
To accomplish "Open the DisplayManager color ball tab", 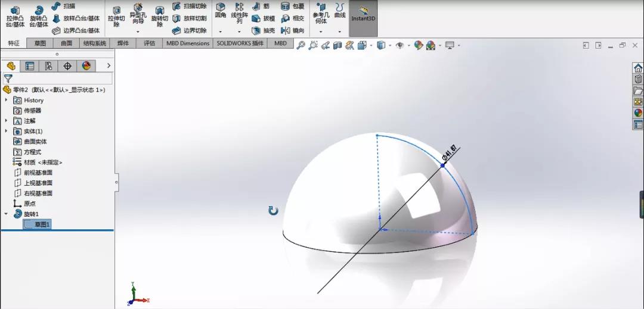I will pos(86,65).
